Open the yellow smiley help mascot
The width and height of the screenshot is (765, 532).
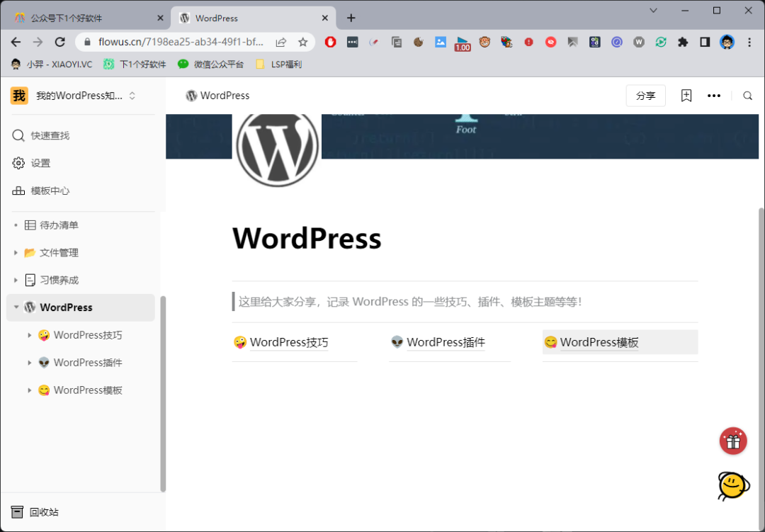pyautogui.click(x=733, y=486)
